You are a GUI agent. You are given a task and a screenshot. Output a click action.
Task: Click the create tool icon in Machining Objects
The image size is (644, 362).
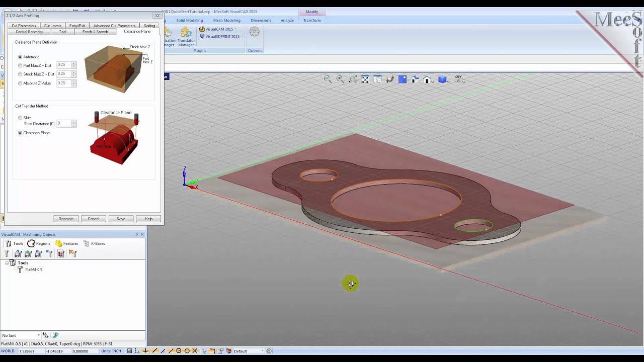[7, 254]
